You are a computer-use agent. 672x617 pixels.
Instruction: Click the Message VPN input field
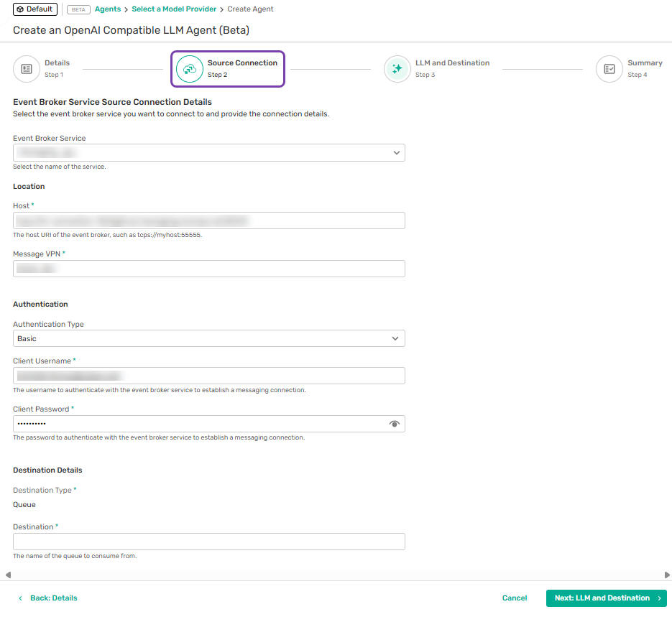pos(208,269)
